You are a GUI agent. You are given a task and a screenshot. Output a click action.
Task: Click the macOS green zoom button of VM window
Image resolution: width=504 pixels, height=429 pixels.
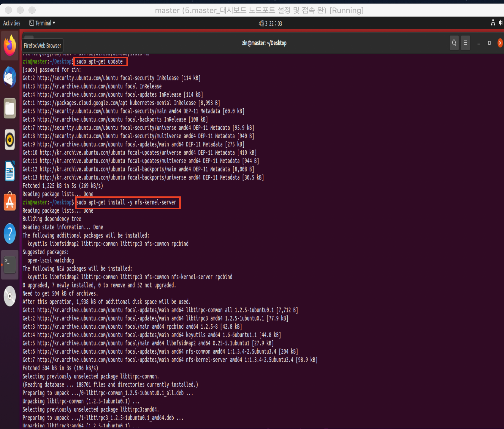click(x=32, y=10)
